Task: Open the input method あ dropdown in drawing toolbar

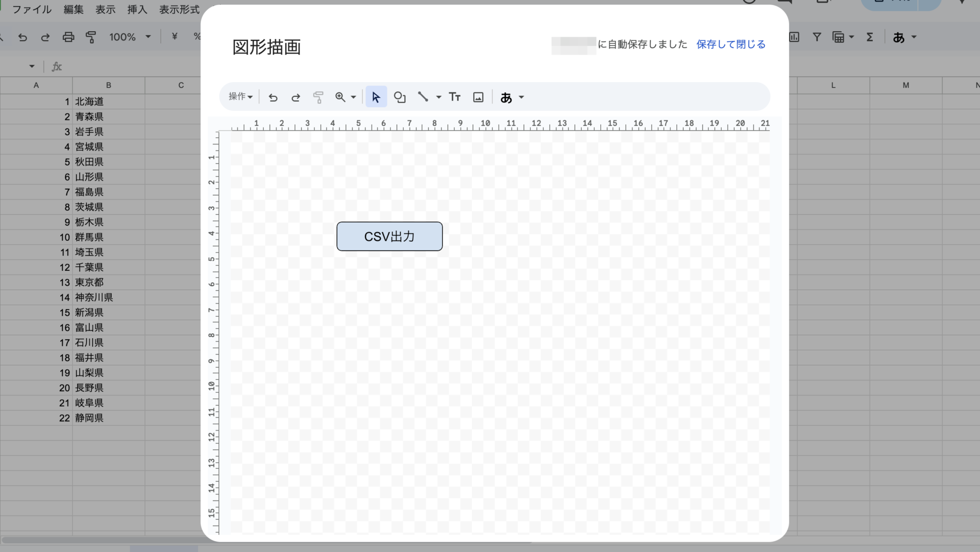Action: [x=512, y=97]
